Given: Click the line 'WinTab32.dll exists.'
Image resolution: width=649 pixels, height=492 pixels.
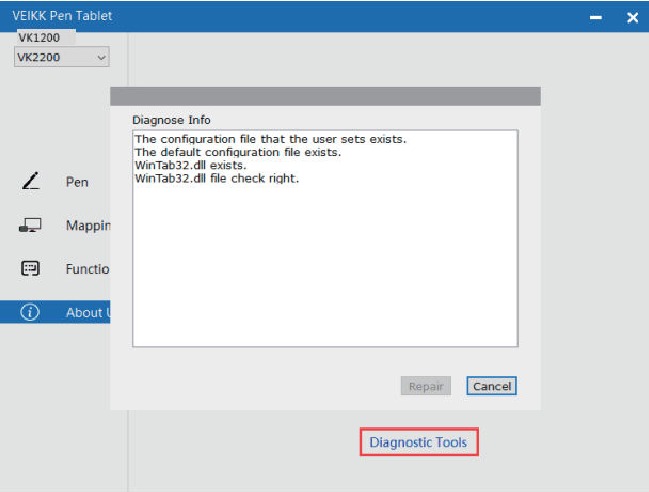Looking at the screenshot, I should tap(190, 165).
